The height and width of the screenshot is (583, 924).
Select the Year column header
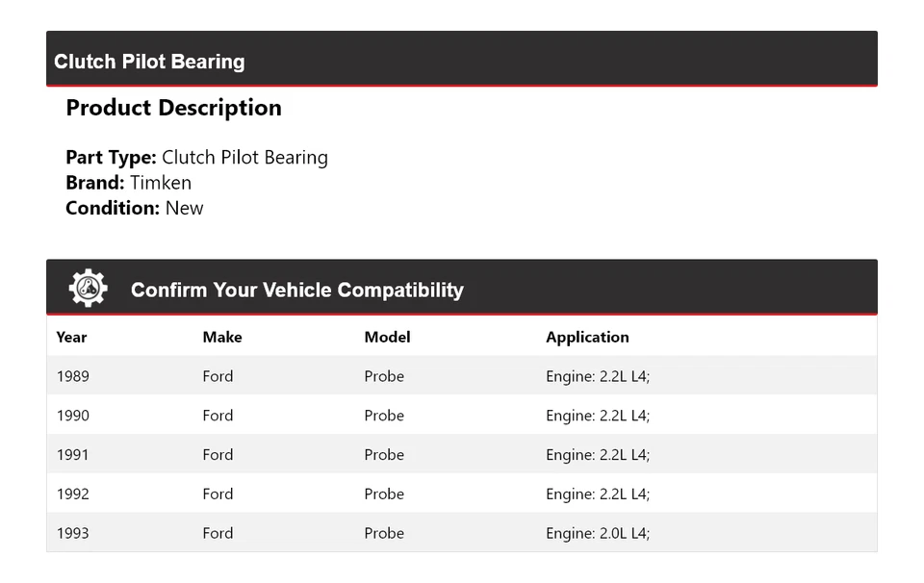(x=71, y=337)
